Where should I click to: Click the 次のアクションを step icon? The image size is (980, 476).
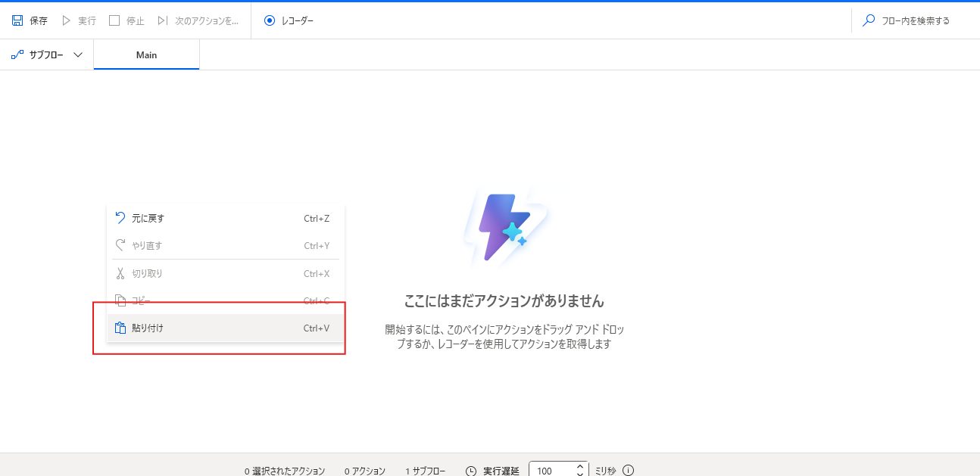[x=162, y=20]
